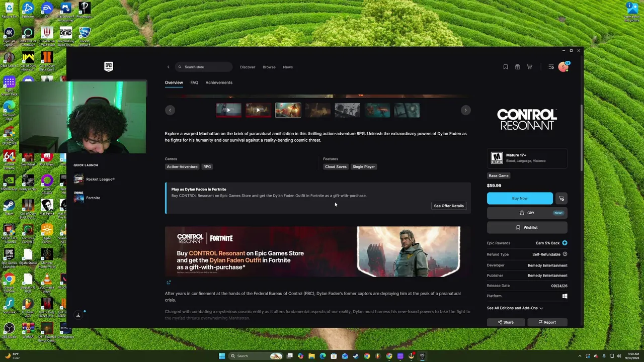Go back using the launcher back arrow
This screenshot has height=362, width=644.
(x=169, y=67)
